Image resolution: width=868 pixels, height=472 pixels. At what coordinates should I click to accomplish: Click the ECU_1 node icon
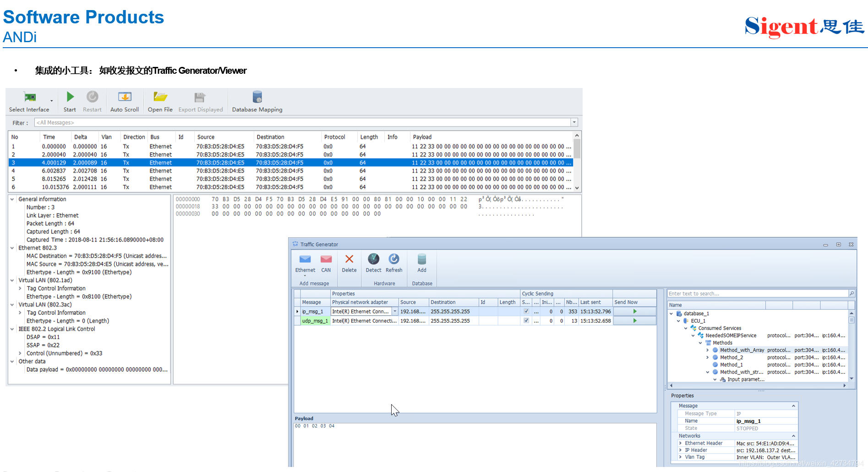click(x=686, y=321)
